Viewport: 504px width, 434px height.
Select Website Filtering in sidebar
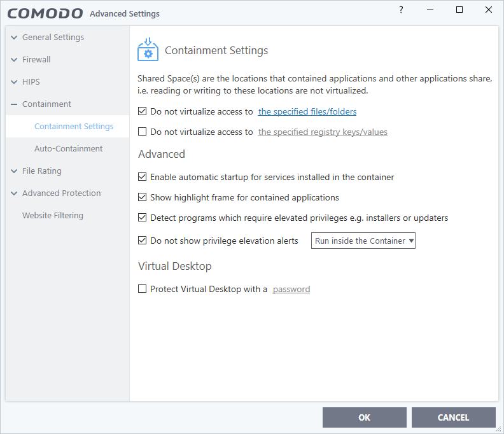[53, 216]
